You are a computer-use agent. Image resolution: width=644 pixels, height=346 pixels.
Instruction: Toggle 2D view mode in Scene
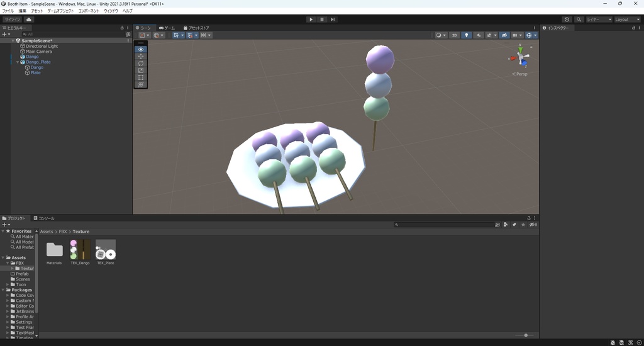coord(454,35)
